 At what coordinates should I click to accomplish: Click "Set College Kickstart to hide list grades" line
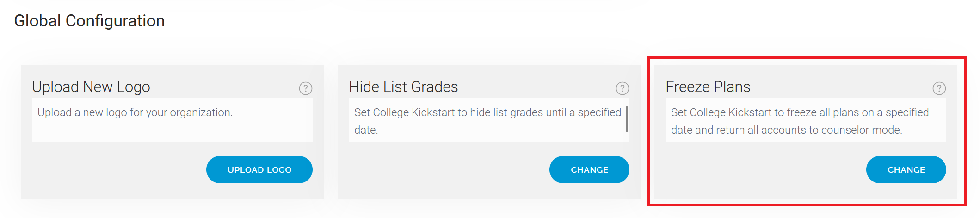(487, 112)
